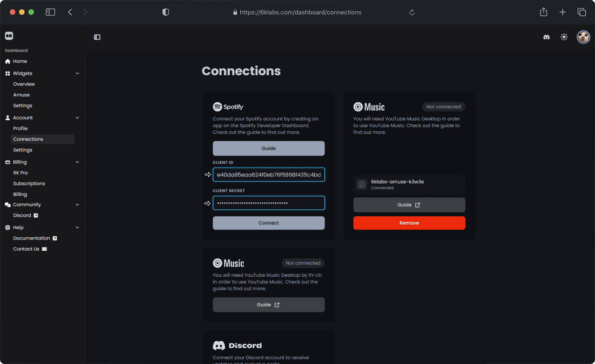Click the Help lifebuoy icon
The image size is (595, 364).
point(7,227)
